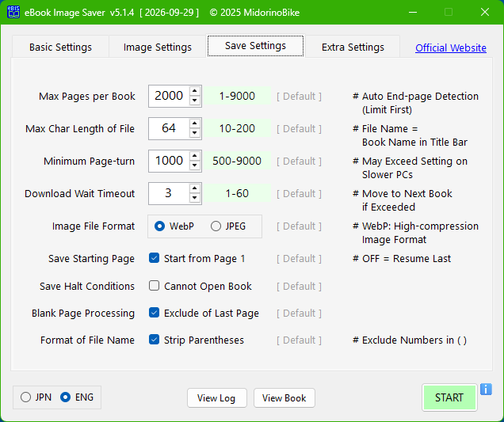This screenshot has width=504, height=422.
Task: Reset Max Pages per Book to Default
Action: click(299, 96)
